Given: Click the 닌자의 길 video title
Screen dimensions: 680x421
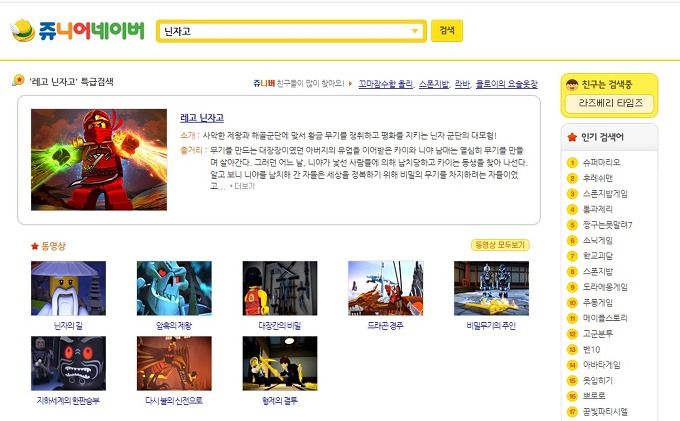Looking at the screenshot, I should click(x=68, y=326).
